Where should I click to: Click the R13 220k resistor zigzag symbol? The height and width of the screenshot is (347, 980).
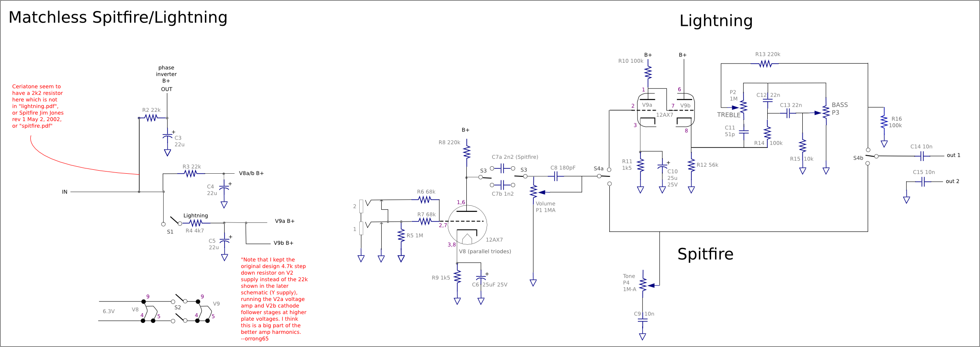765,64
